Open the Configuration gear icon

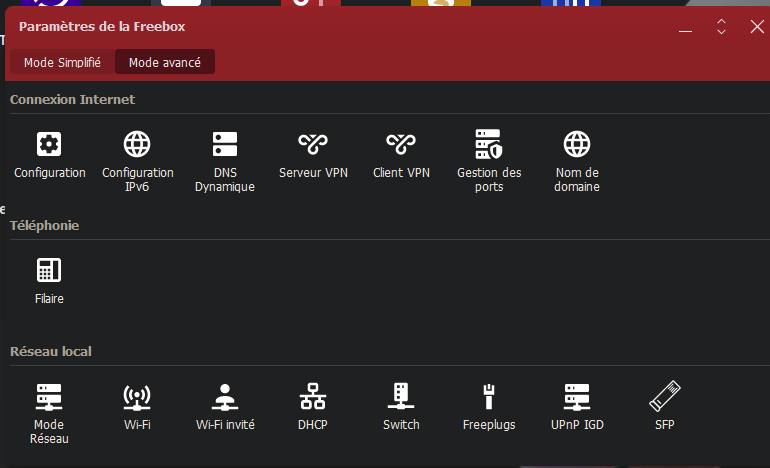[x=49, y=144]
